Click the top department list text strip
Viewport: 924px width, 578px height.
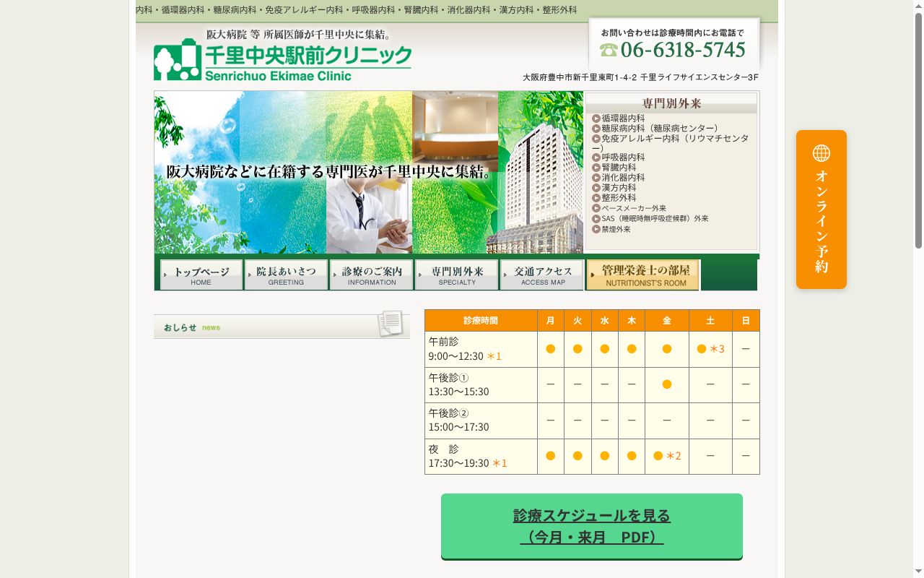pyautogui.click(x=357, y=10)
